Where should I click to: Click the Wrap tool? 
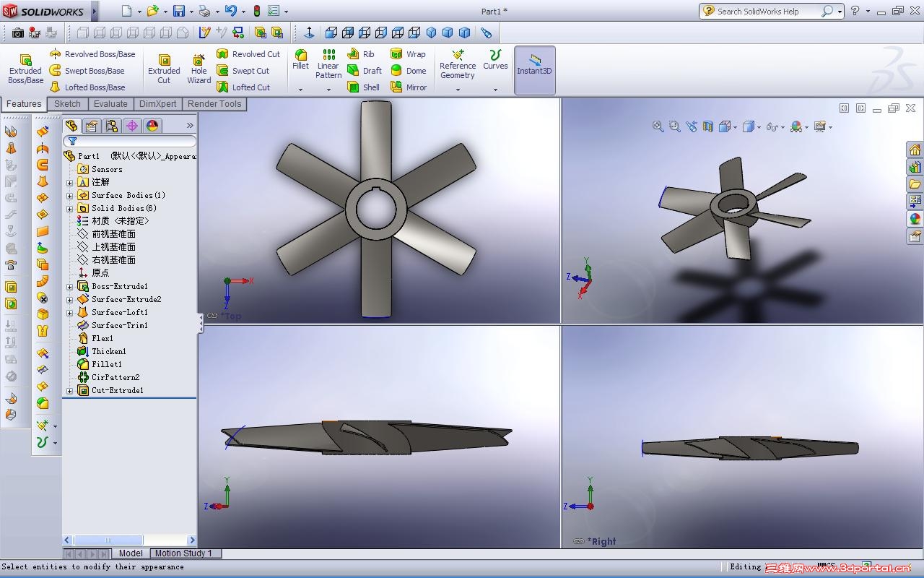point(408,54)
